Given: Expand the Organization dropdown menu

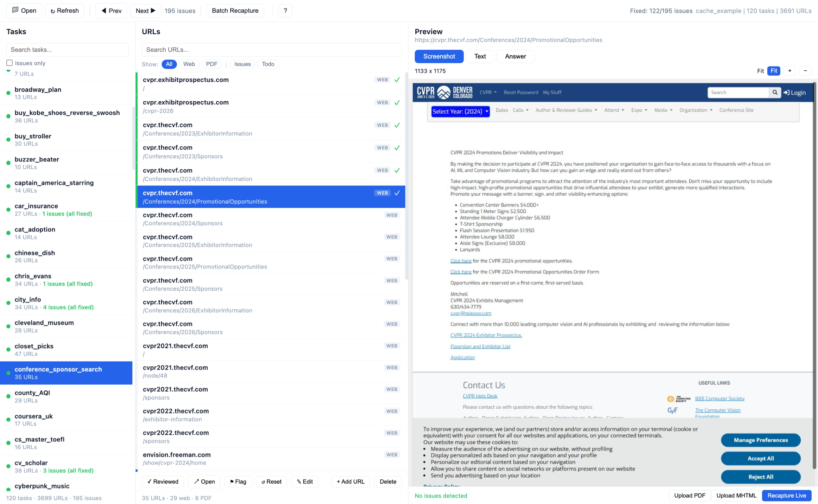Looking at the screenshot, I should (696, 110).
